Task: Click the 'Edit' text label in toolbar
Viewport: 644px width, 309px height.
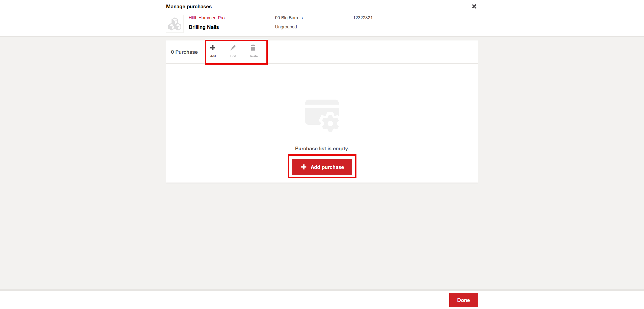Action: pos(233,56)
